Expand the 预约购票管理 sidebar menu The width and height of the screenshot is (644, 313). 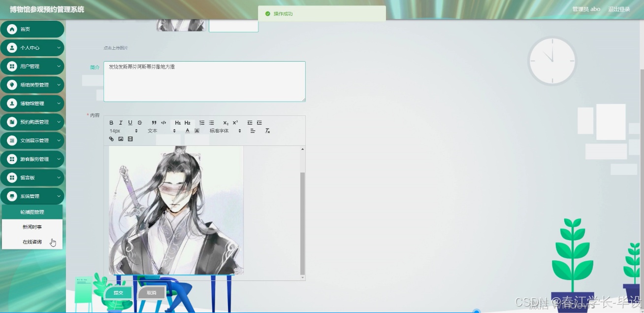click(32, 122)
